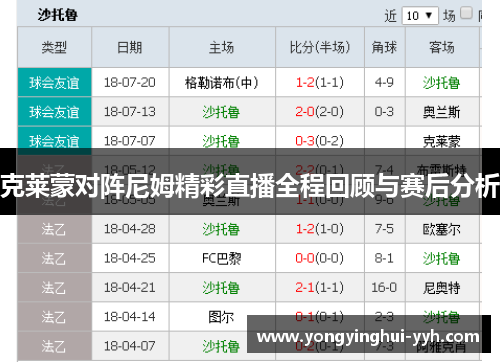
Task: Click the corner count 8-1
Action: pyautogui.click(x=385, y=258)
